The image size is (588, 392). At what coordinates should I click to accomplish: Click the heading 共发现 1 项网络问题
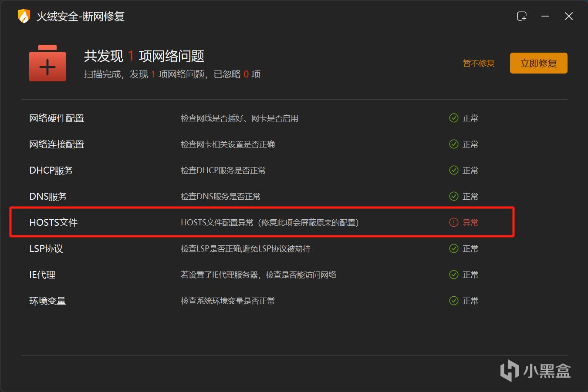click(x=144, y=56)
